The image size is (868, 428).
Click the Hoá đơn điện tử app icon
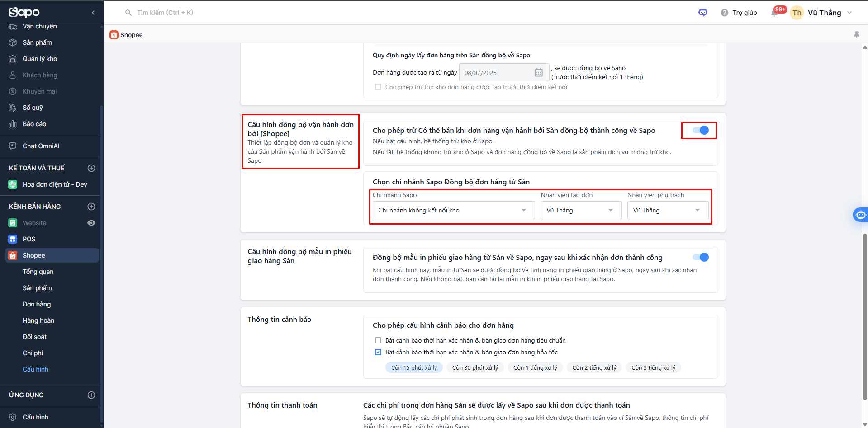coord(13,184)
